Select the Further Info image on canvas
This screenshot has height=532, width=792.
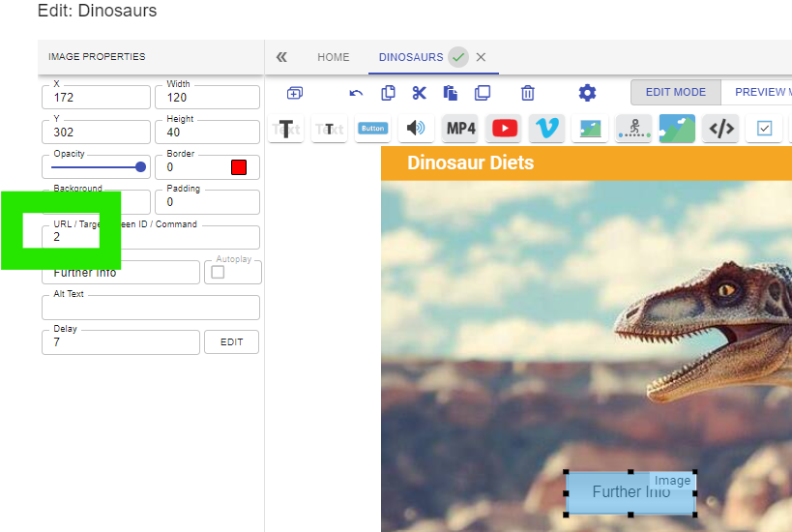(x=631, y=492)
